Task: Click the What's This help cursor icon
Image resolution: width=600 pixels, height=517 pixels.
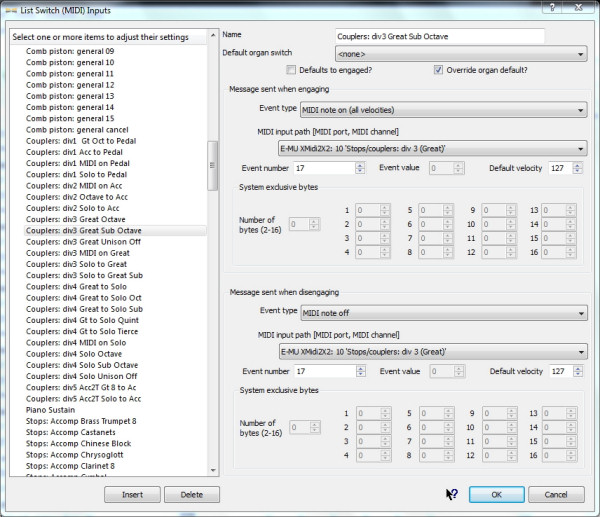Action: pos(451,494)
